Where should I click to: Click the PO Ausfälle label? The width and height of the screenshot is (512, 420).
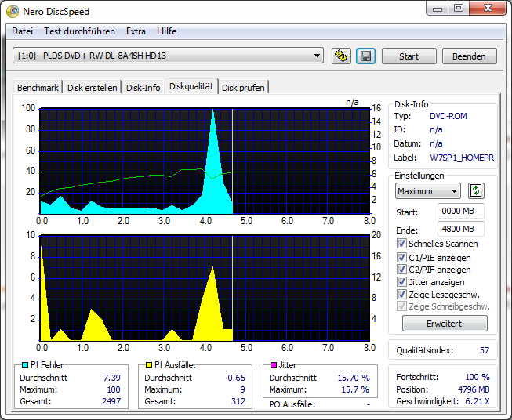pyautogui.click(x=292, y=404)
